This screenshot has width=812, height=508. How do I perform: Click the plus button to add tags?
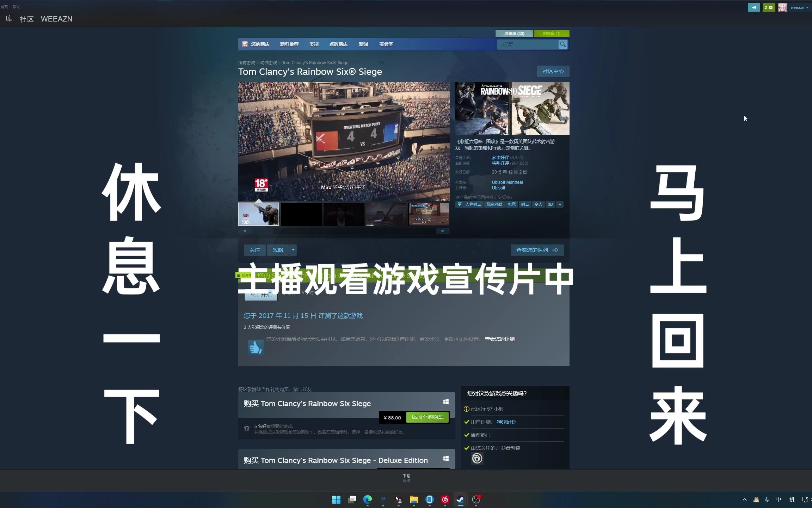pyautogui.click(x=560, y=205)
